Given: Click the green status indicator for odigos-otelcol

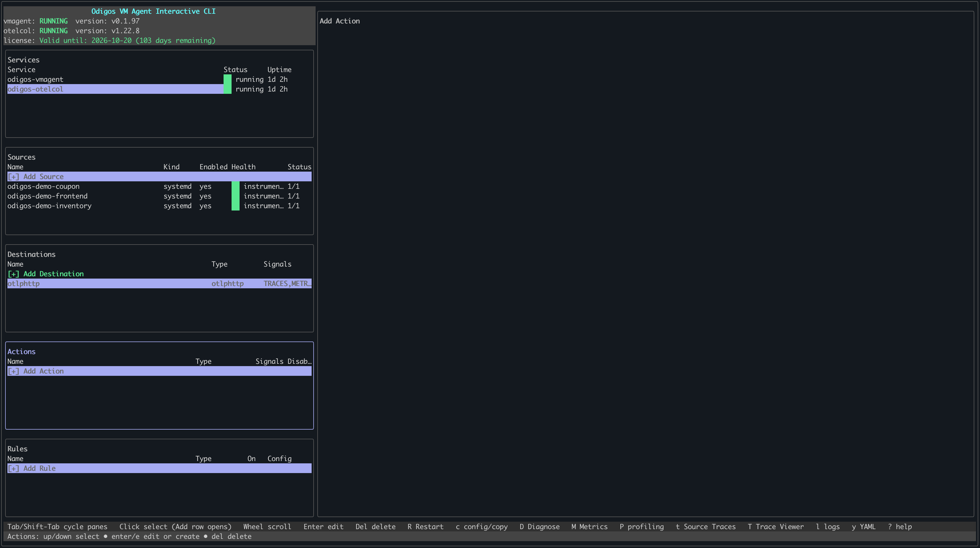Looking at the screenshot, I should [228, 89].
